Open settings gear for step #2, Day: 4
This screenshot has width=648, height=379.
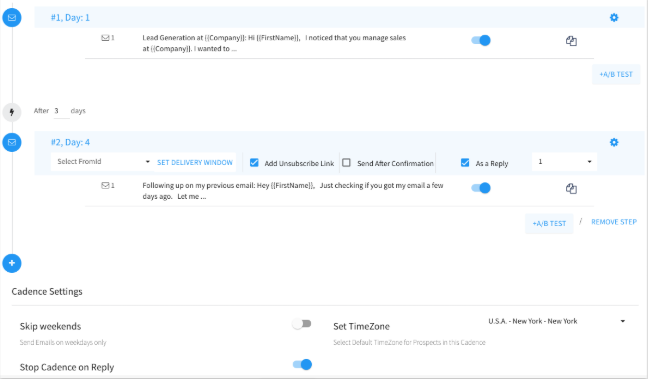tap(614, 142)
